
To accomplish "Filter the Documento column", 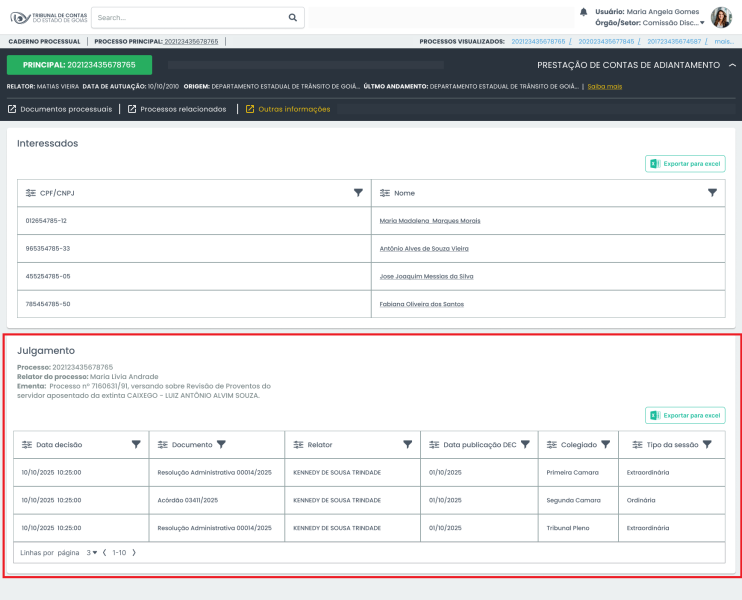I will click(221, 444).
